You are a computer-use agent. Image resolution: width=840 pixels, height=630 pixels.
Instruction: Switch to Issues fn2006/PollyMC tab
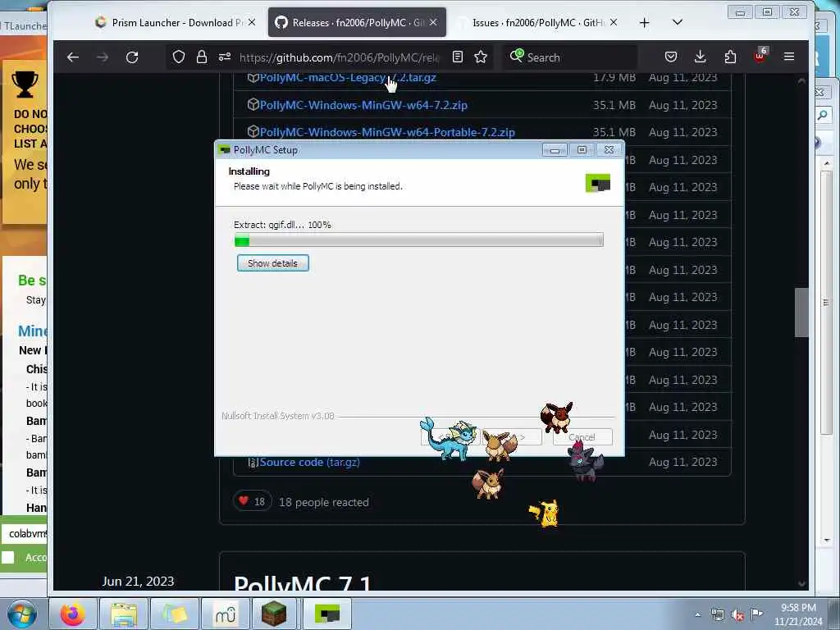coord(536,22)
